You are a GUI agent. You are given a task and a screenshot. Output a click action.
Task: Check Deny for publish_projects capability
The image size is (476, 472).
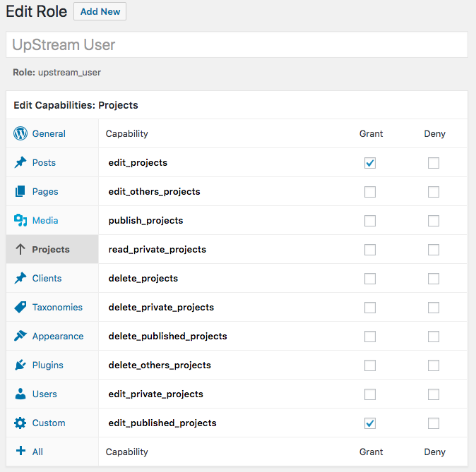[434, 221]
